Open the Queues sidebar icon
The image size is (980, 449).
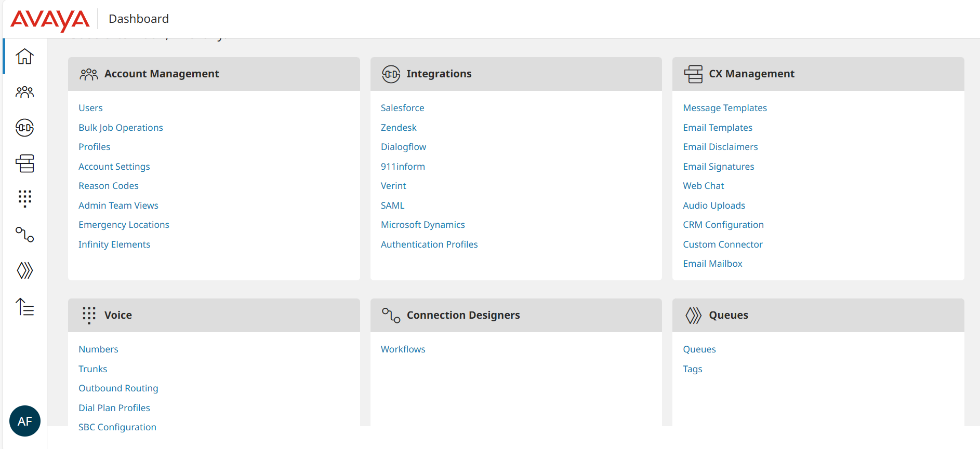point(24,270)
